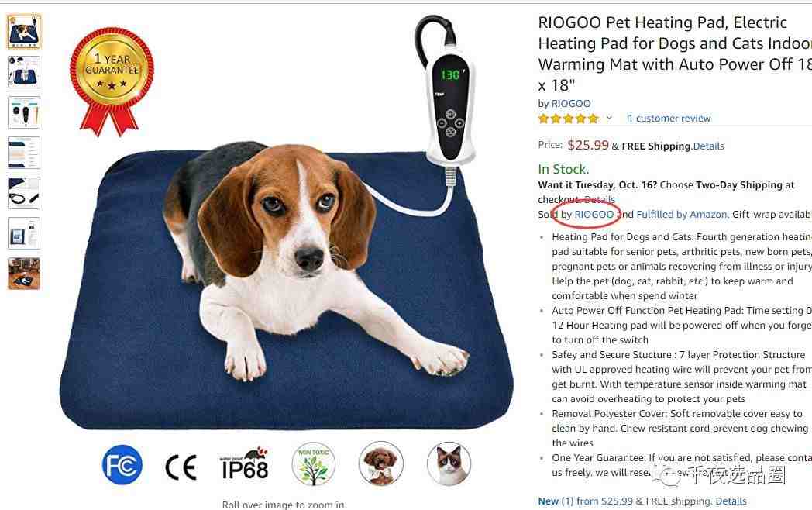Select the sixth product thumbnail
This screenshot has height=510, width=812.
[24, 233]
